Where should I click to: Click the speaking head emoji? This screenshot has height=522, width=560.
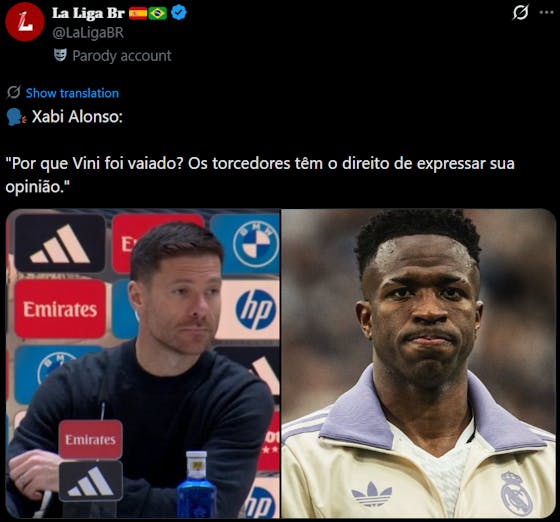pyautogui.click(x=16, y=117)
